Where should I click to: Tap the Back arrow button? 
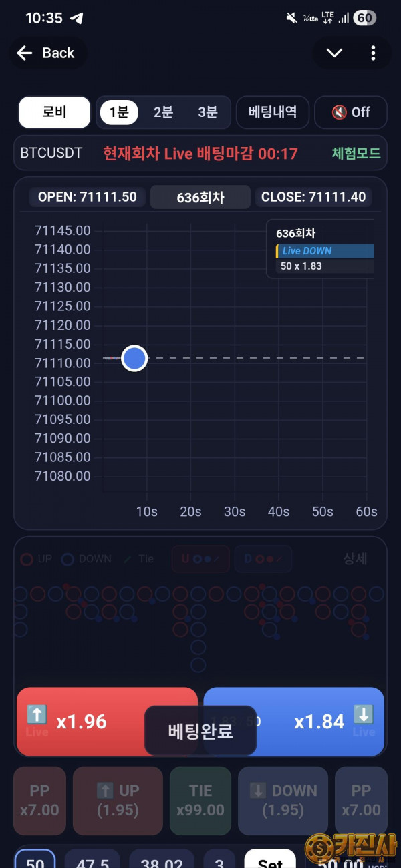tap(45, 53)
